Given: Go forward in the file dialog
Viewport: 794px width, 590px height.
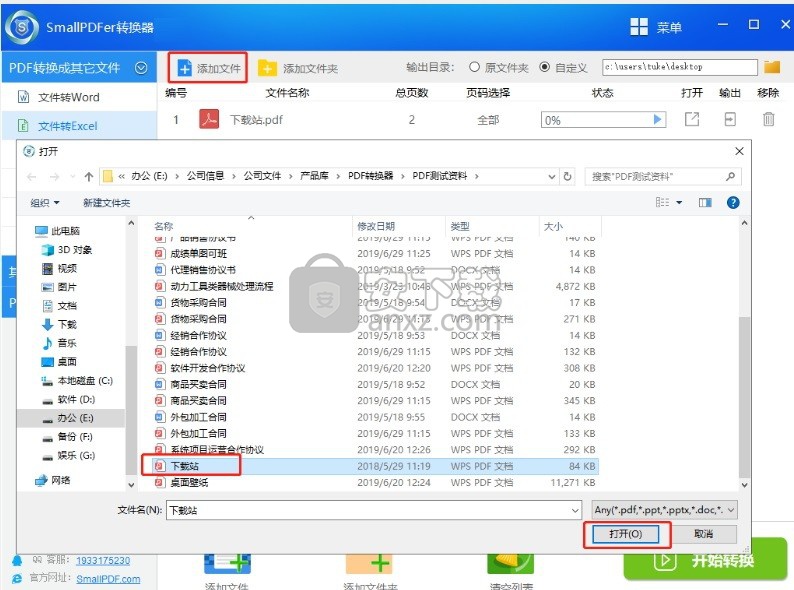Looking at the screenshot, I should pyautogui.click(x=54, y=176).
